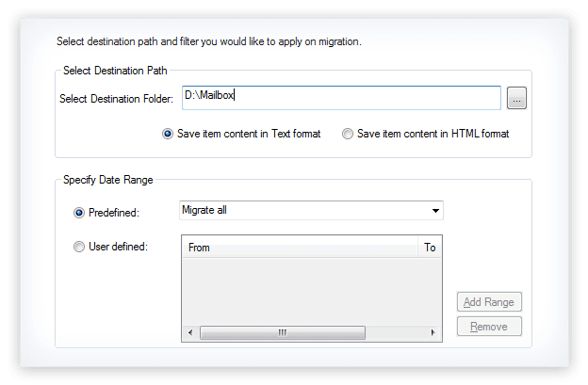This screenshot has width=588, height=385.
Task: Choose the User defined date range option
Action: [x=79, y=248]
